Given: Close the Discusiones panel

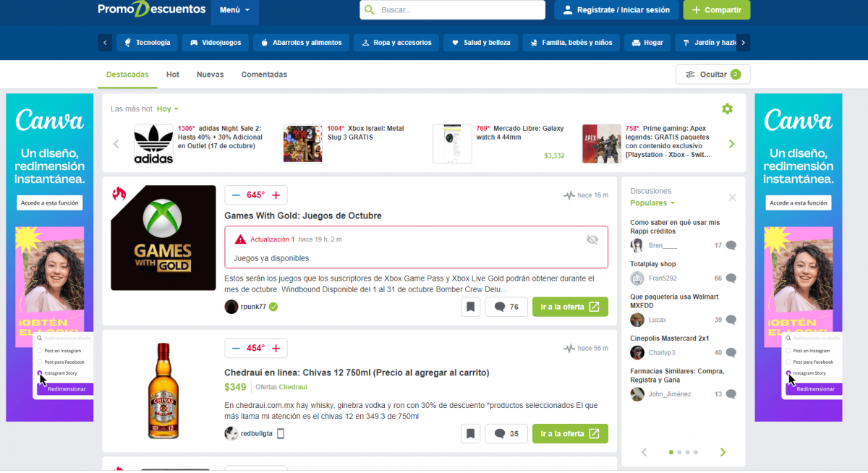Looking at the screenshot, I should click(x=732, y=197).
